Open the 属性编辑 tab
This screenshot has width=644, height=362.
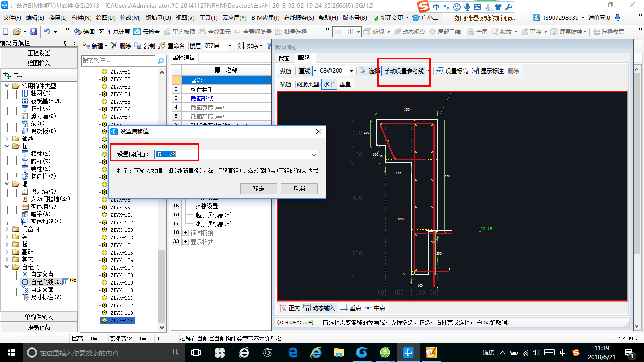tap(183, 58)
